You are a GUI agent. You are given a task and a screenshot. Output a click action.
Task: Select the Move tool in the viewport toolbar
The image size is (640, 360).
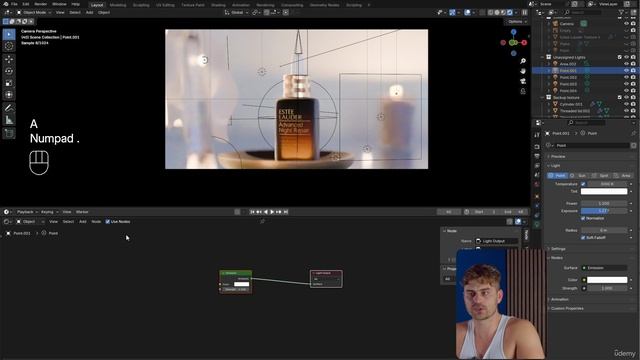(x=9, y=59)
